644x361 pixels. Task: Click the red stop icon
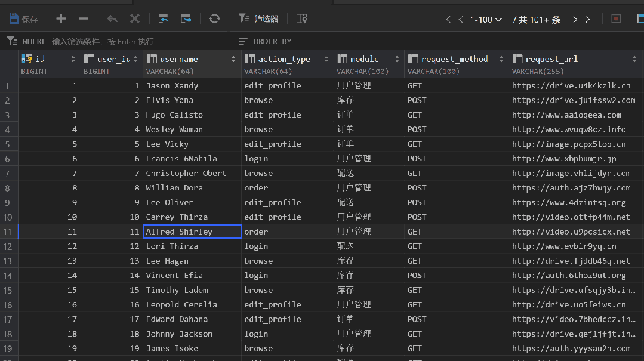coord(616,19)
